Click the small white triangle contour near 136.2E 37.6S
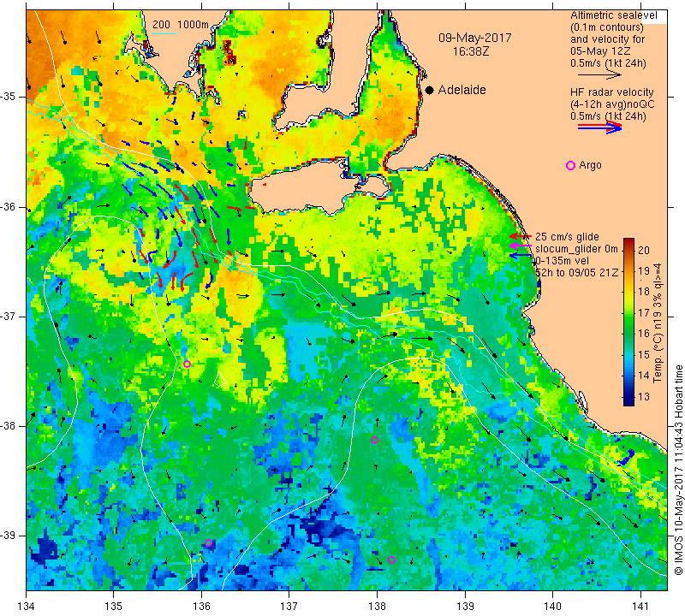 [221, 380]
